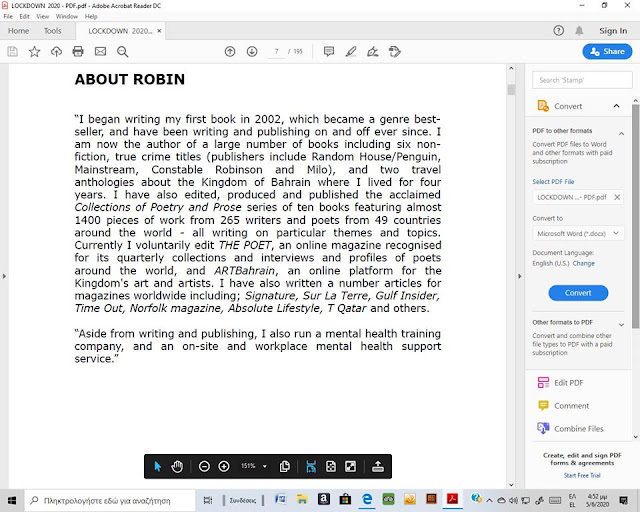Add the file to starred with star icon
Screen dimensions: 640x512
tap(34, 51)
